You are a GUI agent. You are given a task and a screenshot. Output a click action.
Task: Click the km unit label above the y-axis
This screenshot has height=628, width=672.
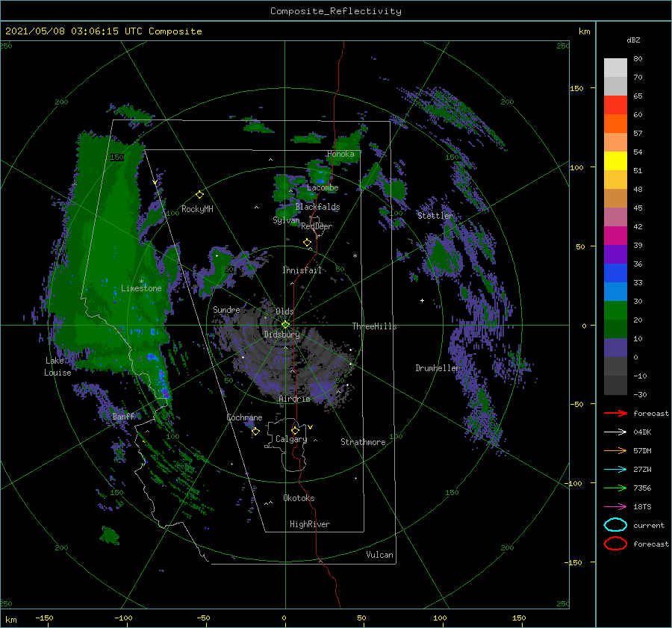click(x=584, y=31)
